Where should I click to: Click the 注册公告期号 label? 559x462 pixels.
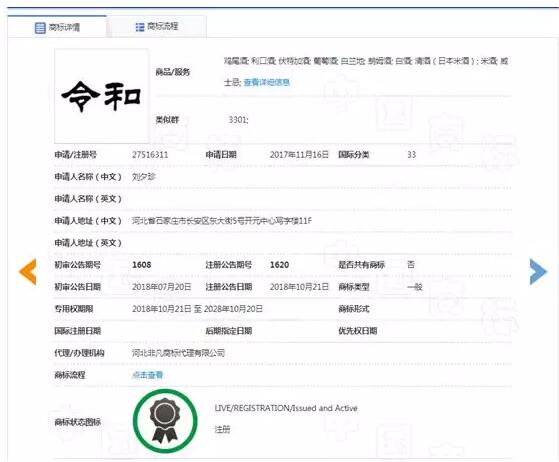(x=229, y=265)
